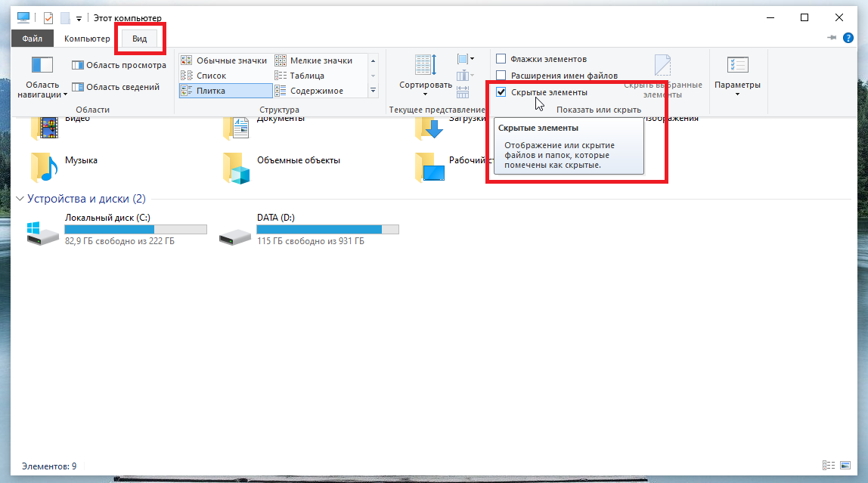Click the Элементов: 9 status text
Screen dimensions: 868x483
coord(49,466)
